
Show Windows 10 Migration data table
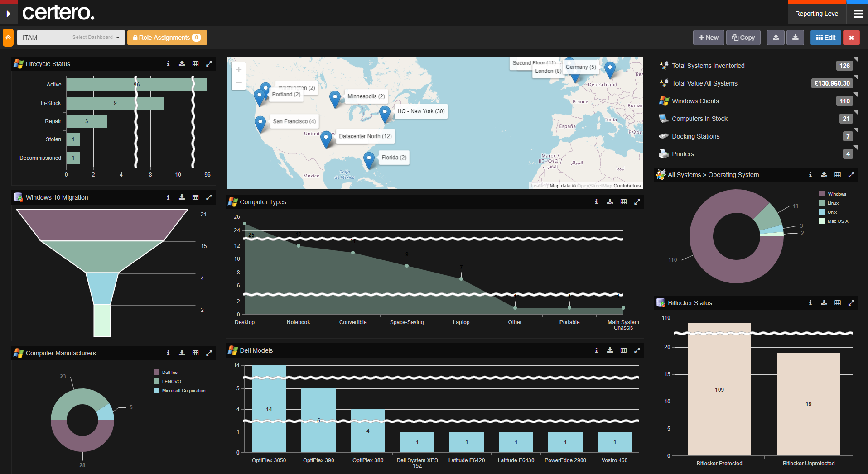[195, 197]
